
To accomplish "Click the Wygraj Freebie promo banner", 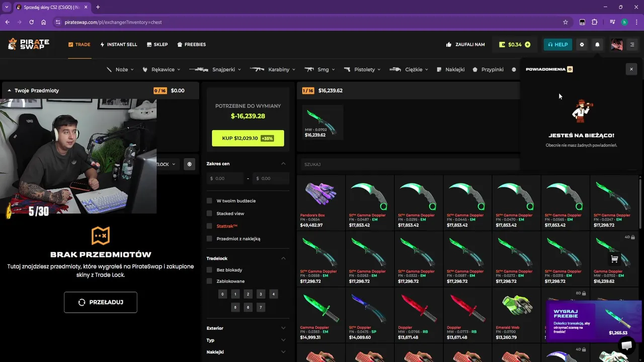I will [594, 321].
